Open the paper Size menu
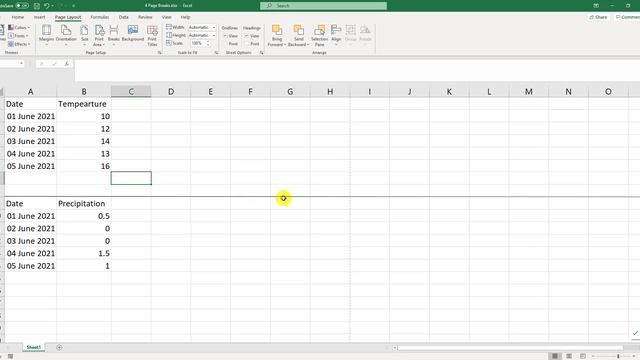Image resolution: width=640 pixels, height=360 pixels. pos(84,34)
